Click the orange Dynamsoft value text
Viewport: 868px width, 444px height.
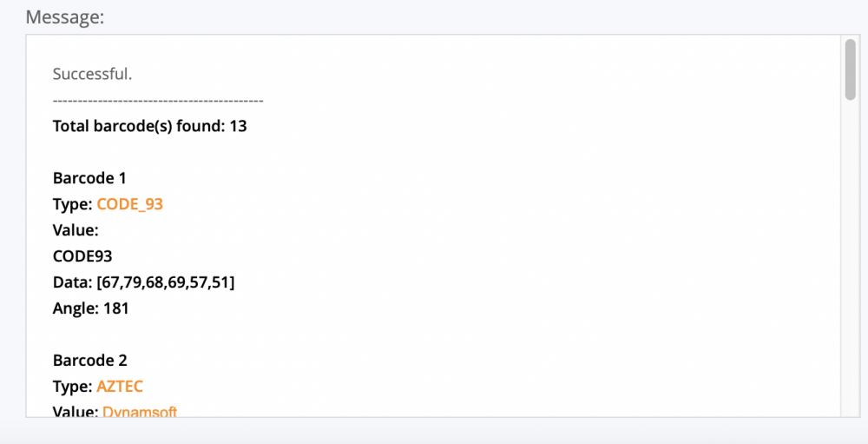click(x=140, y=411)
